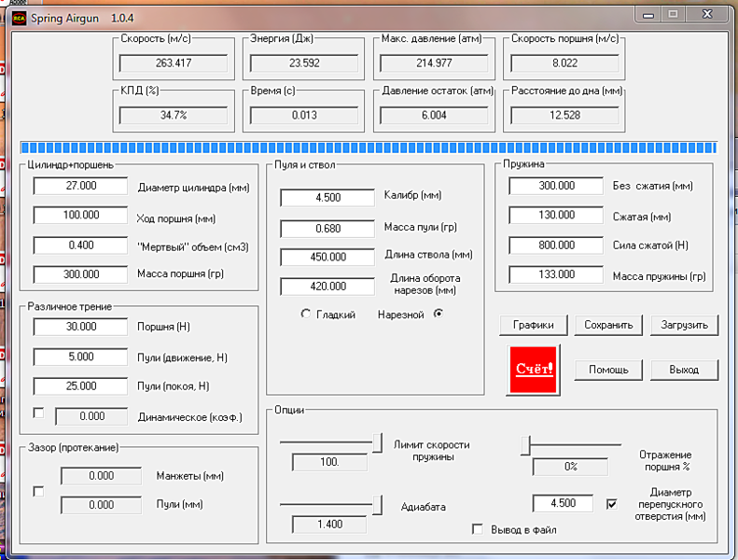
Task: Click the caliber field 4.500
Action: tap(327, 198)
